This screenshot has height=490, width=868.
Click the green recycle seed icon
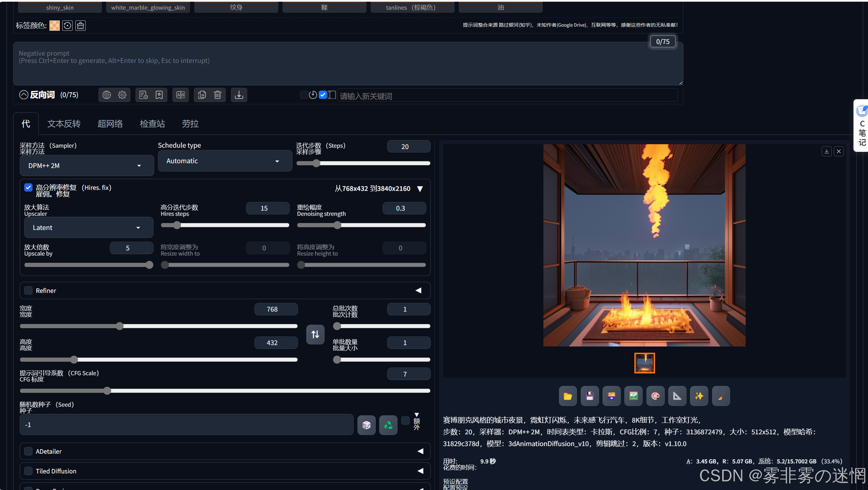(388, 425)
